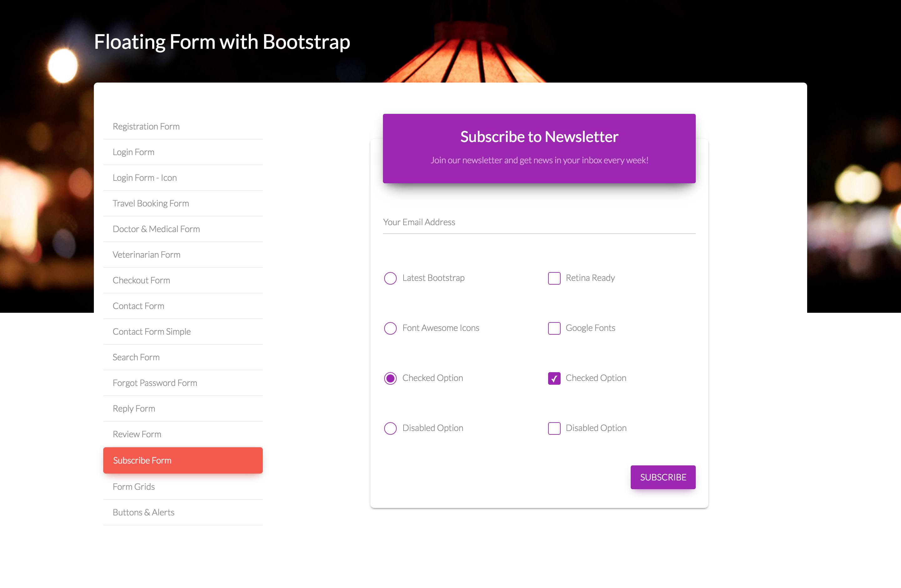Select Doctor & Medical Form
The width and height of the screenshot is (901, 588).
156,229
